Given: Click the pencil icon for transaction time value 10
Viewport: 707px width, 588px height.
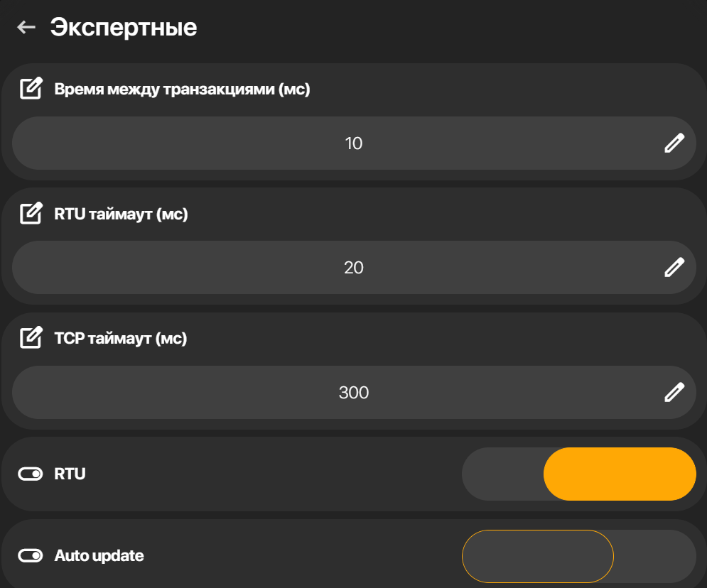Looking at the screenshot, I should click(674, 143).
